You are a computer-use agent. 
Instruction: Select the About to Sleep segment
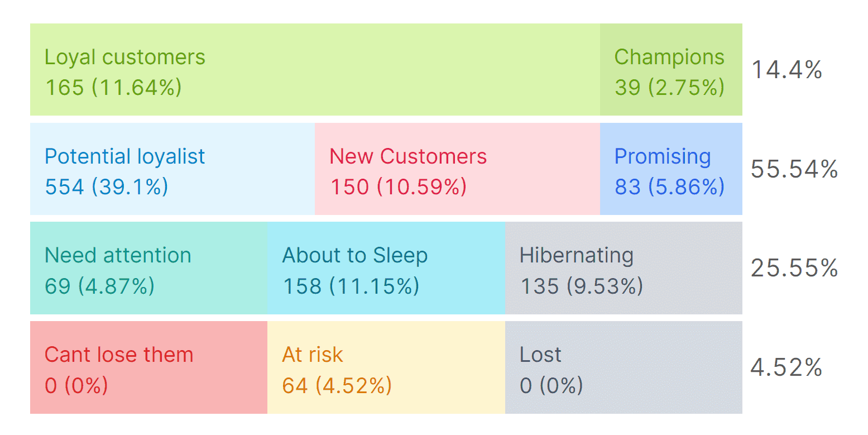pos(386,268)
